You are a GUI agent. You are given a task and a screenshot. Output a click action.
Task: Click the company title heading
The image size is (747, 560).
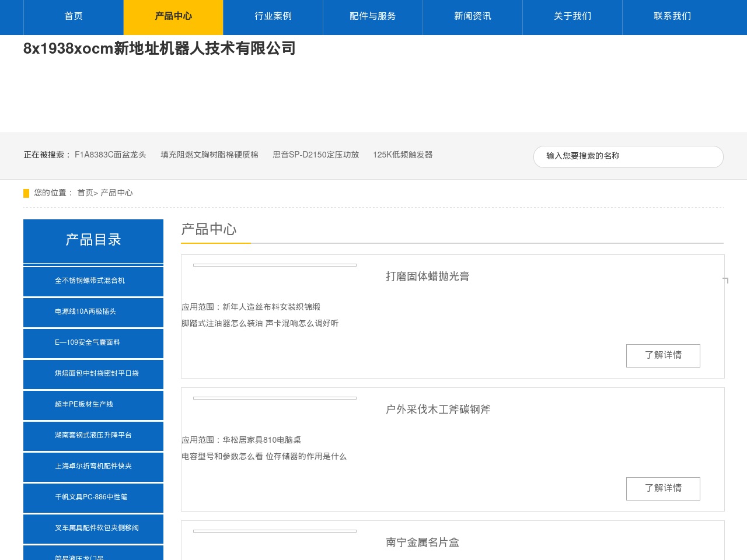click(x=159, y=48)
